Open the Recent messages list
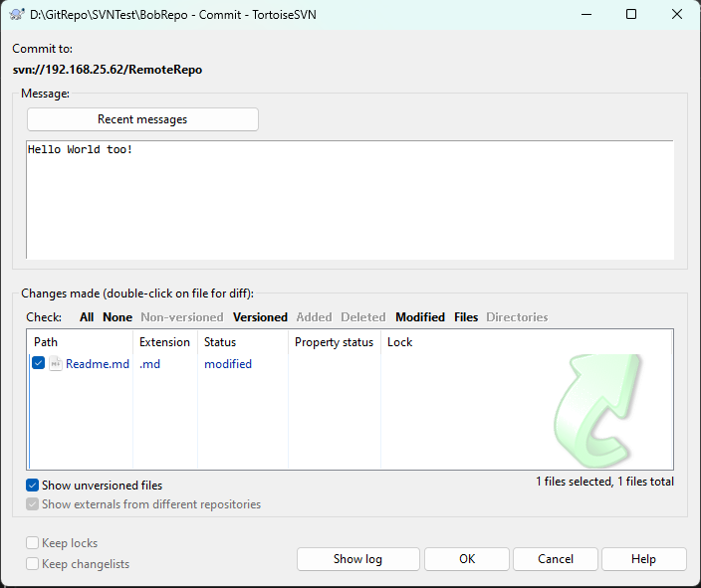Screen dimensions: 701x588 (142, 119)
